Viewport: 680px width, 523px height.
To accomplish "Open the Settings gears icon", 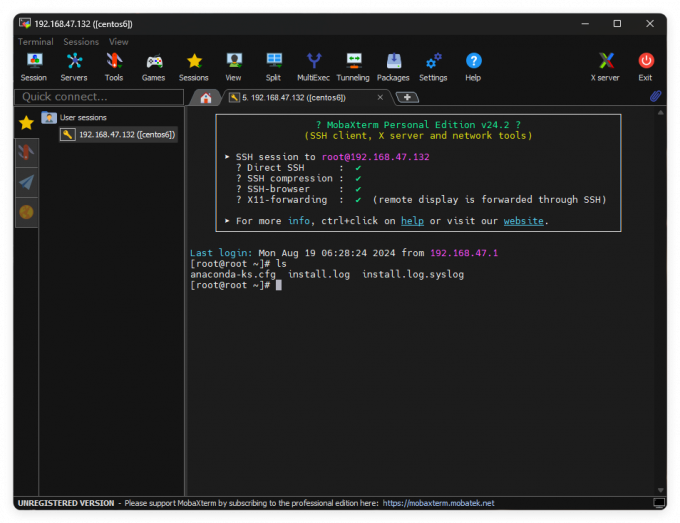I will 433,67.
